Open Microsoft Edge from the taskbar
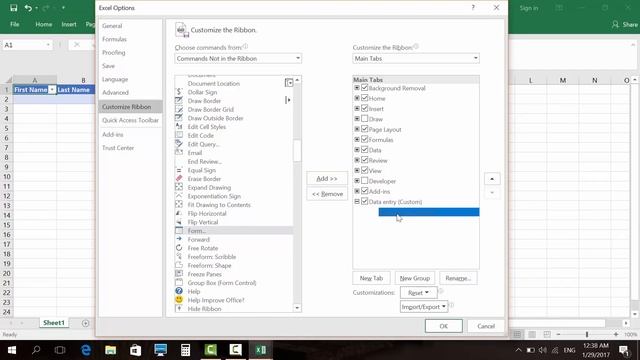640x360 pixels. click(x=86, y=350)
